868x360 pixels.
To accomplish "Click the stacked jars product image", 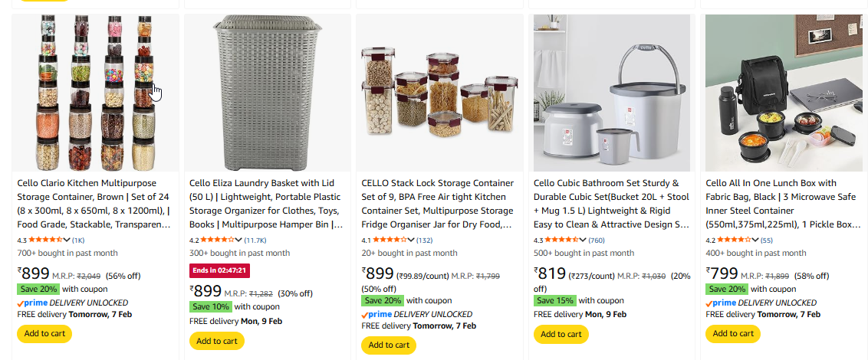I will point(95,93).
